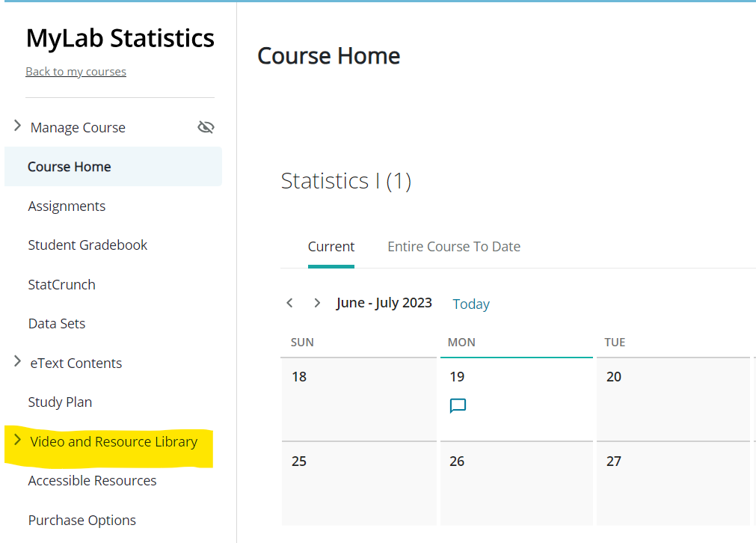756x543 pixels.
Task: Expand the Manage Course section
Action: (x=17, y=126)
